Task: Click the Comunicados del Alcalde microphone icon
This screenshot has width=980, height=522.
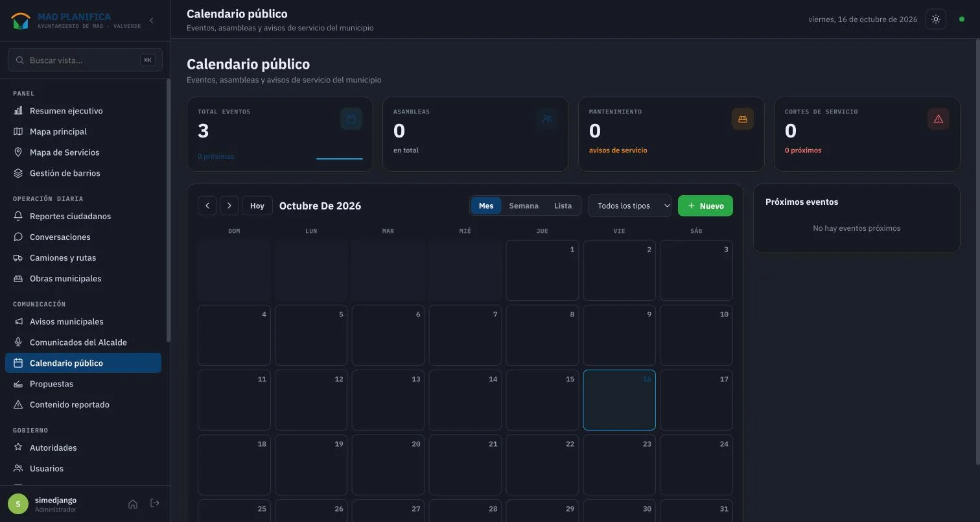Action: click(18, 342)
